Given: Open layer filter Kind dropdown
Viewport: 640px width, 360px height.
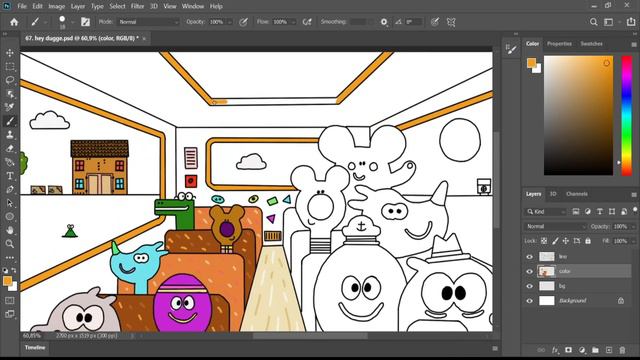Looking at the screenshot, I should point(545,211).
